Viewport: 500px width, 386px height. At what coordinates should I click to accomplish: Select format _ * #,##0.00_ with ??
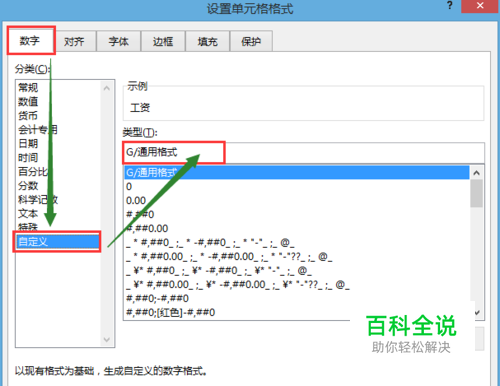pos(297,256)
